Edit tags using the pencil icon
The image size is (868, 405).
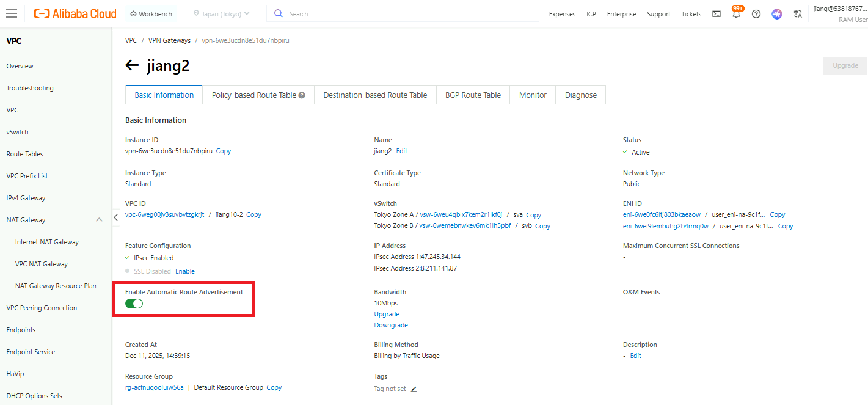click(x=414, y=389)
